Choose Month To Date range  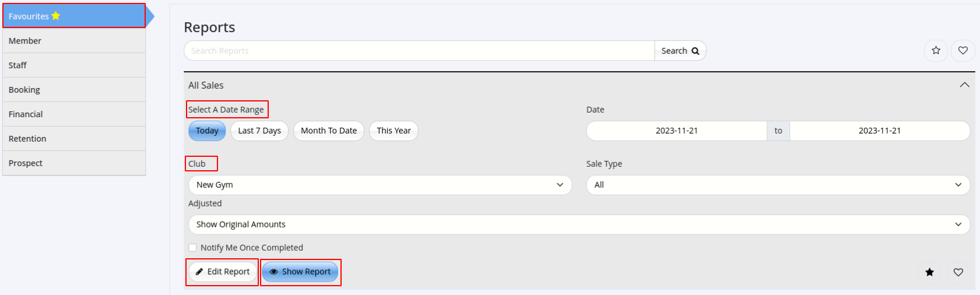329,131
